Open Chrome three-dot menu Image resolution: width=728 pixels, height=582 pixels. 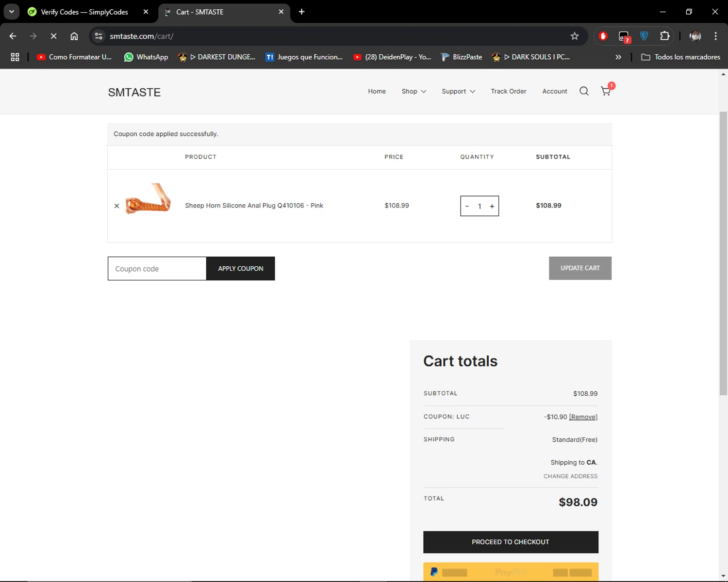tap(715, 36)
